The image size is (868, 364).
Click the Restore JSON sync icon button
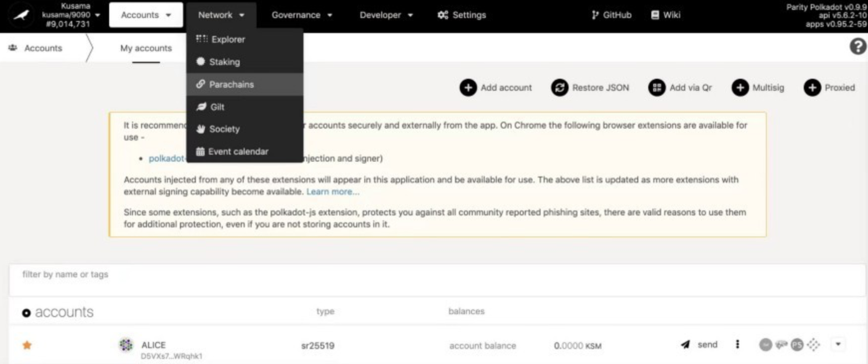point(560,88)
